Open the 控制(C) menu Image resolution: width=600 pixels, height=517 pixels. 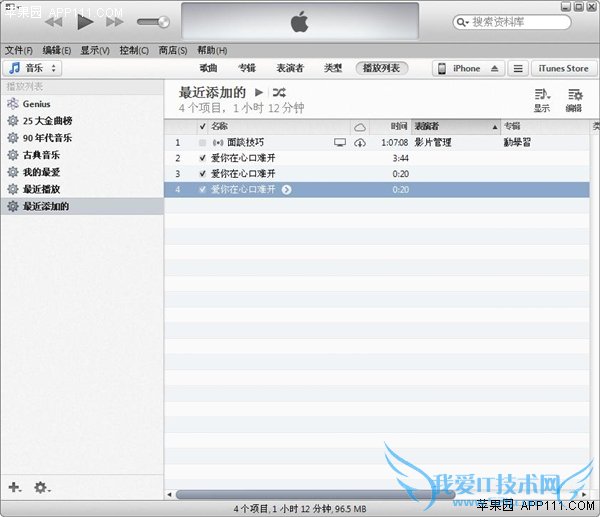point(134,50)
